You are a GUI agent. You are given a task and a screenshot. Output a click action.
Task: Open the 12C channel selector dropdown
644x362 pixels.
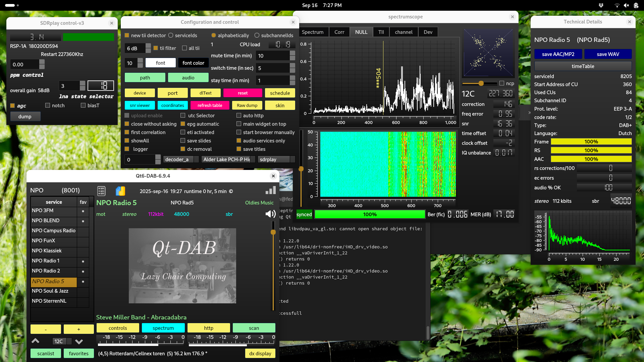click(62, 341)
